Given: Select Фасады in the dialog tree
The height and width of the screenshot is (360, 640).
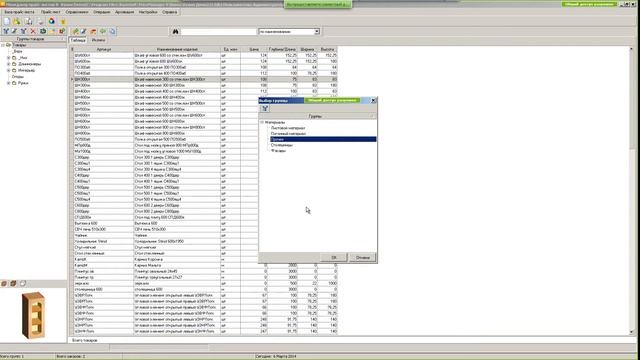Looking at the screenshot, I should coord(278,151).
